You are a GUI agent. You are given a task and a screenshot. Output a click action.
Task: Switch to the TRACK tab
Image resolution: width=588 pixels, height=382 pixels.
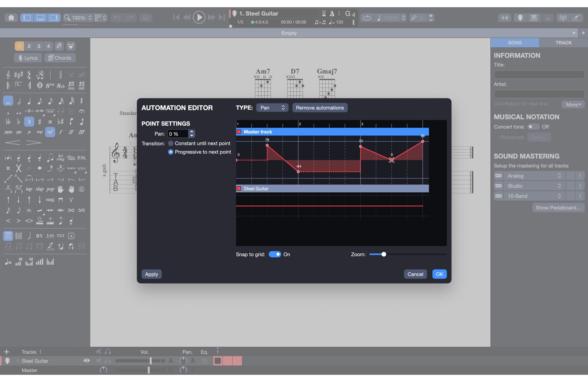[563, 42]
